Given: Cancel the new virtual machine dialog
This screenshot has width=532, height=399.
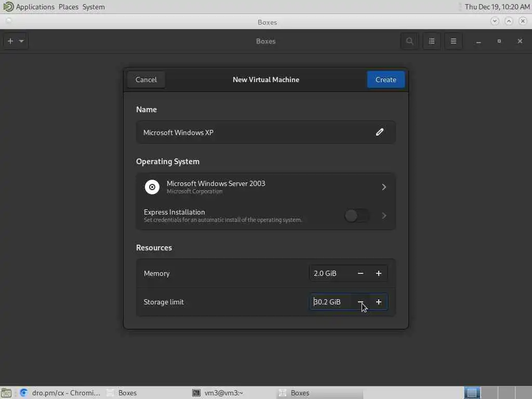Looking at the screenshot, I should click(x=146, y=79).
